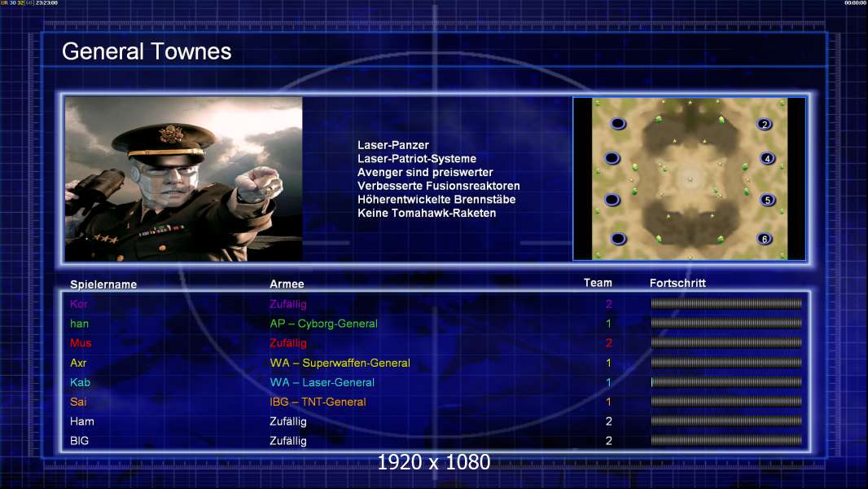This screenshot has width=868, height=489.
Task: Click the Höherentwickelte Brennstäbe line
Action: click(x=436, y=200)
